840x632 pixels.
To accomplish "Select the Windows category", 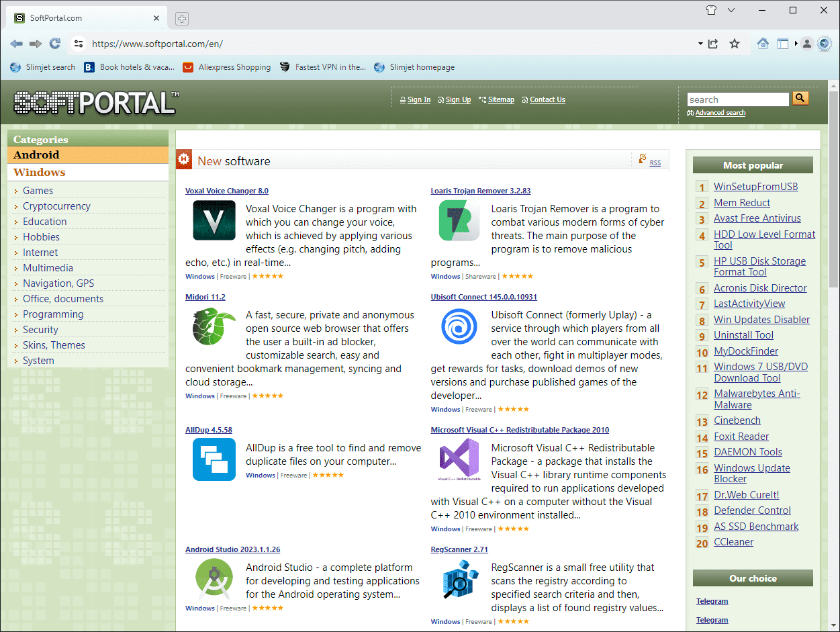I will (88, 173).
